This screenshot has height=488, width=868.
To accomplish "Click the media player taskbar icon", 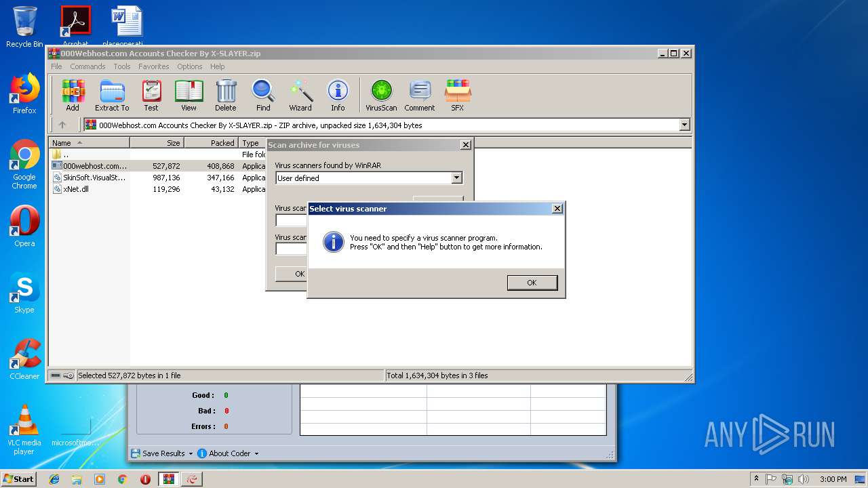I will [x=100, y=479].
